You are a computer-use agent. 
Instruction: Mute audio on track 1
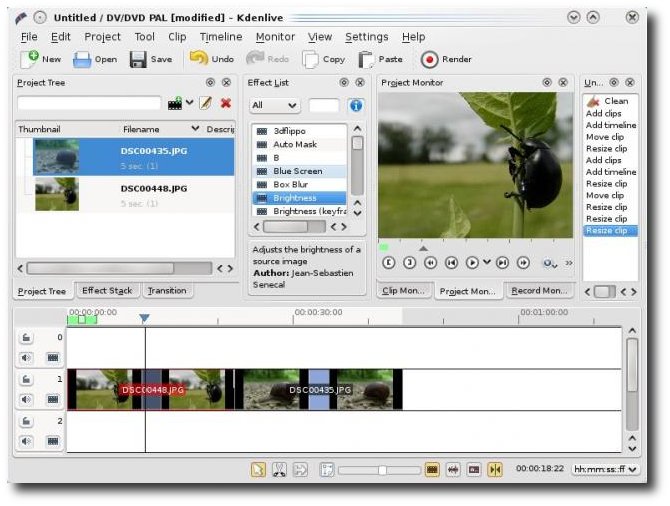[x=26, y=399]
